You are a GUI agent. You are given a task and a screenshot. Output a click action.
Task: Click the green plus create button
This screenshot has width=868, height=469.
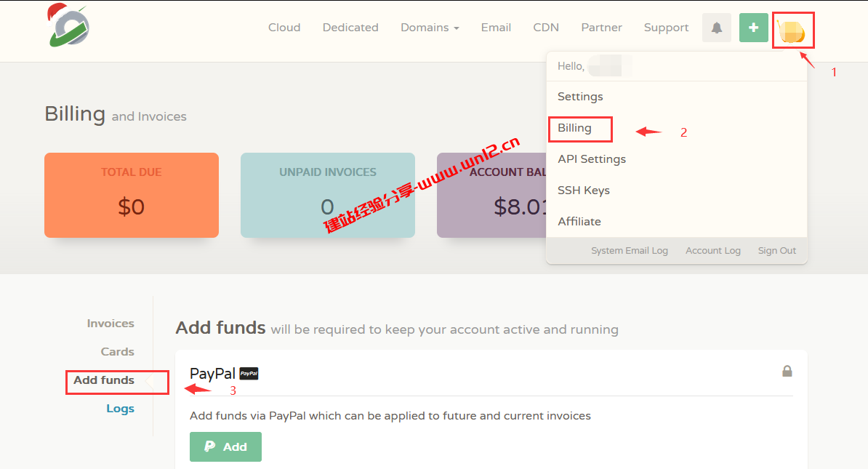coord(753,28)
